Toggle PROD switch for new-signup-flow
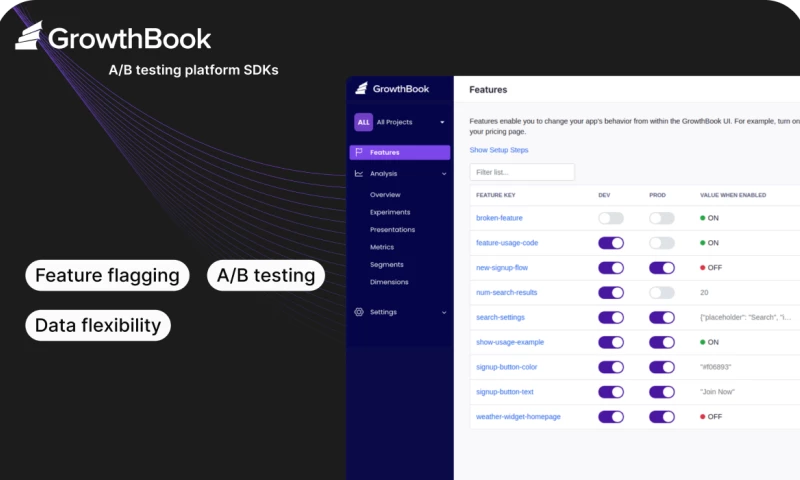This screenshot has width=800, height=480. click(x=662, y=268)
